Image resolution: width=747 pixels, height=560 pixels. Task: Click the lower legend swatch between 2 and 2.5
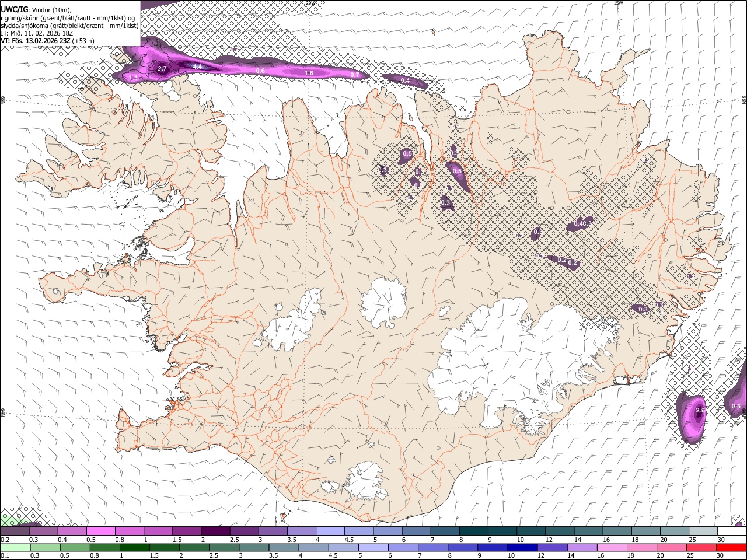click(x=195, y=547)
